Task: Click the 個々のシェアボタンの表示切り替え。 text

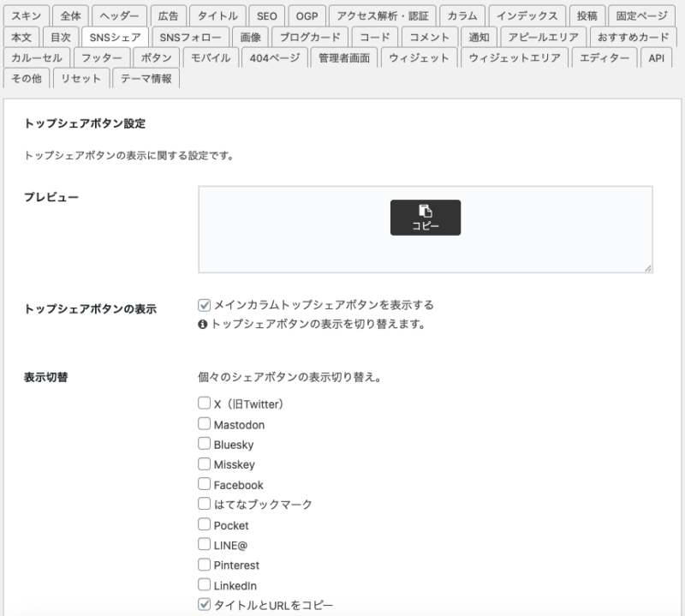Action: 289,377
